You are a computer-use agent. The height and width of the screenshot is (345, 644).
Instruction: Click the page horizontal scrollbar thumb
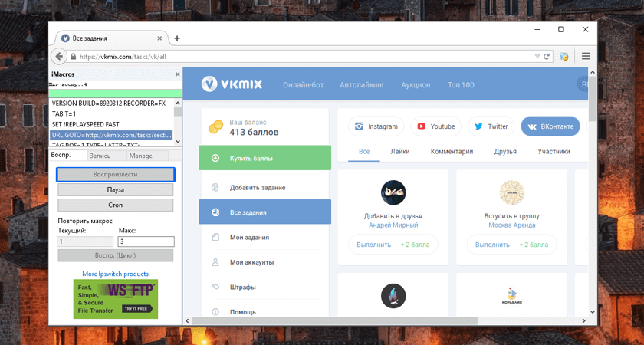tap(335, 320)
